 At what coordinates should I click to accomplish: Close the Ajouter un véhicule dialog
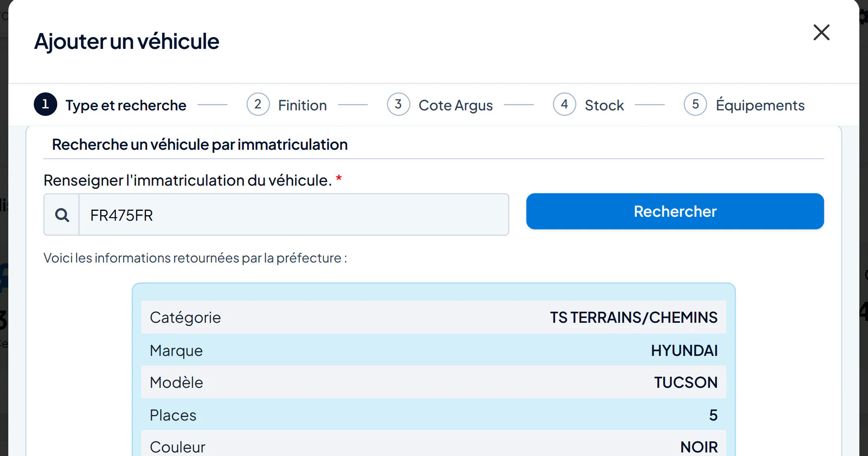821,32
